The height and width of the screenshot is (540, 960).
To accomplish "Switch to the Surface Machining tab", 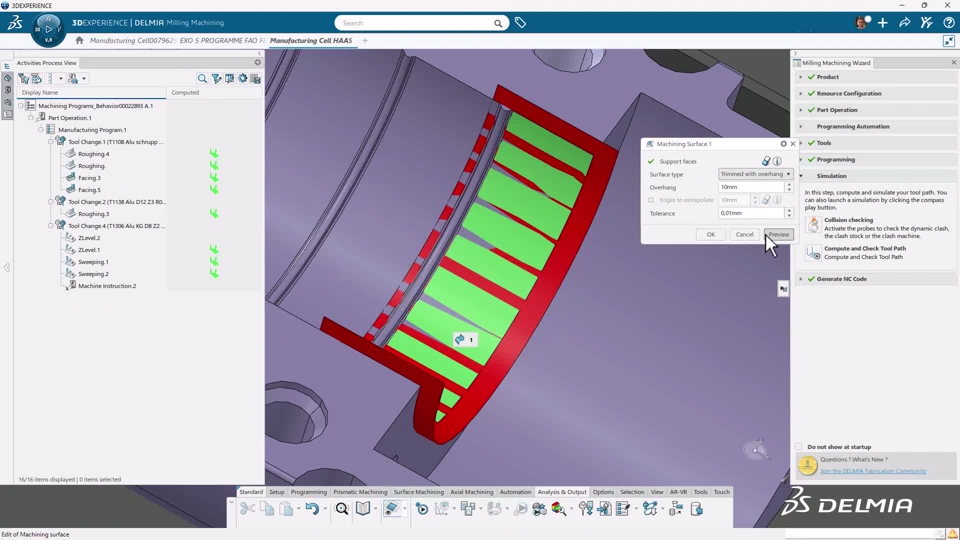I will (419, 492).
